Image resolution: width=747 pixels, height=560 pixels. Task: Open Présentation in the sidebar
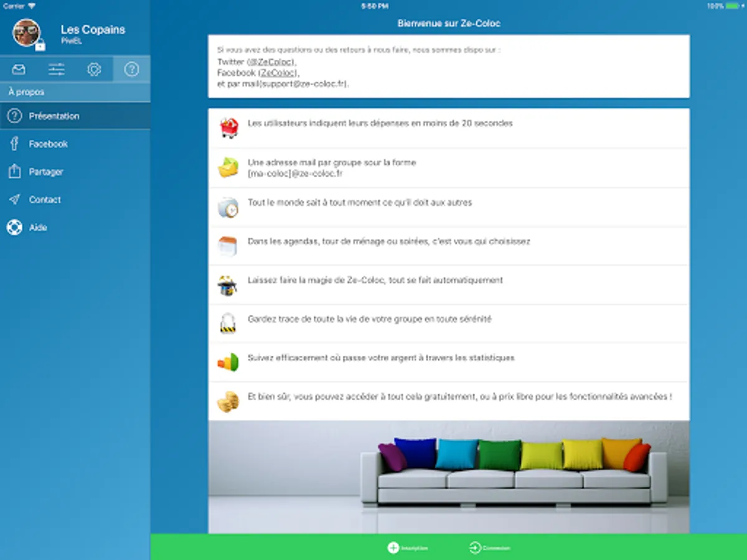click(x=75, y=116)
